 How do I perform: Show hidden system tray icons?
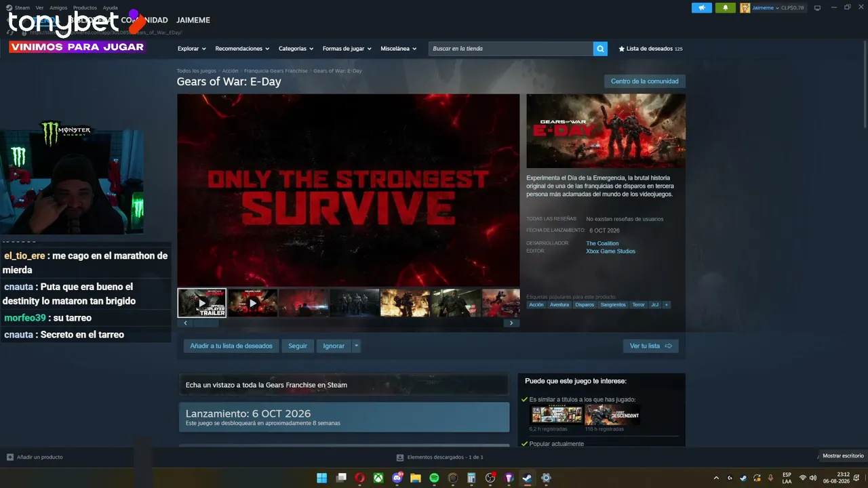(x=717, y=478)
